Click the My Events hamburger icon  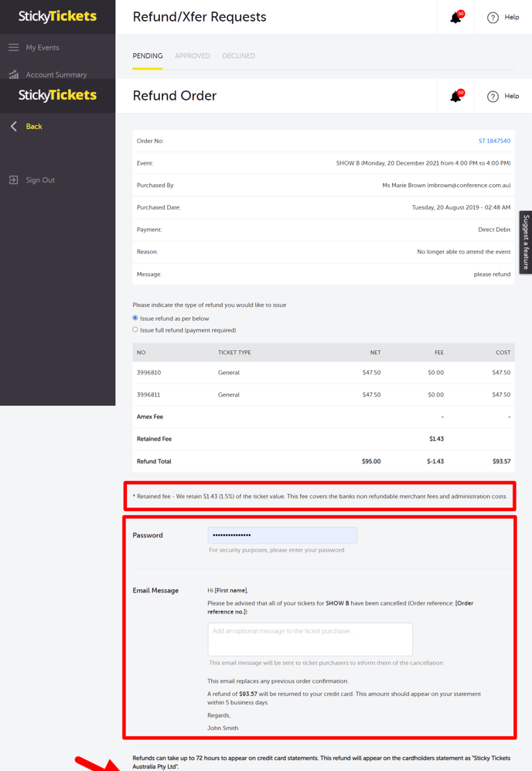pos(12,46)
